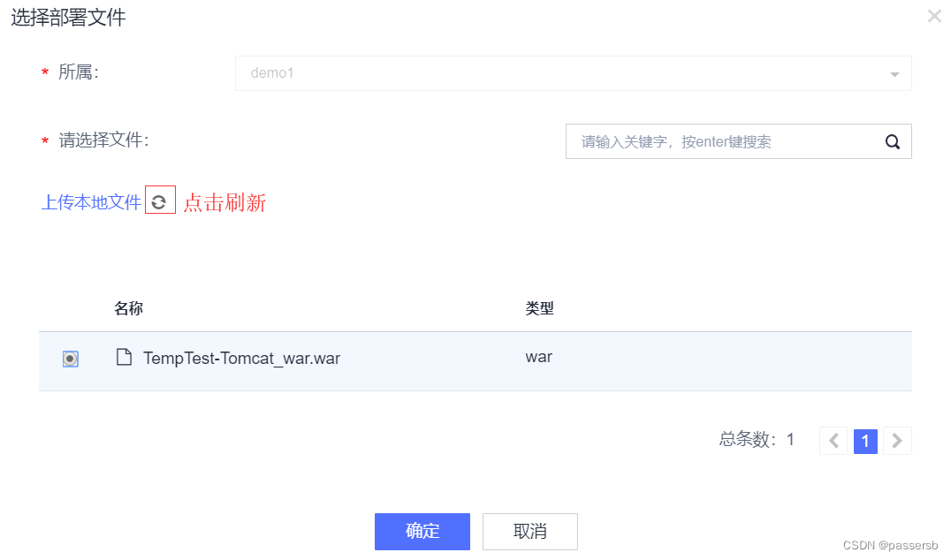Click the TempTest-Tomcat_war.war file name
This screenshot has width=951, height=560.
point(241,359)
